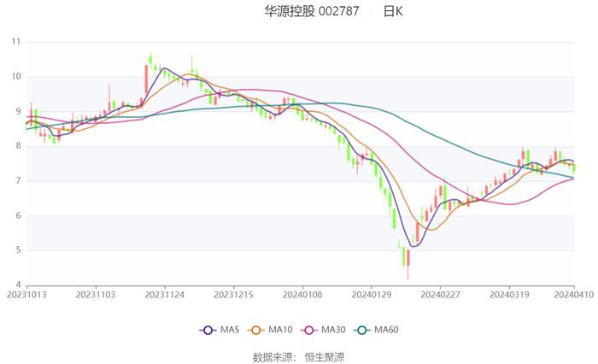The height and width of the screenshot is (364, 598).
Task: Select the 20240108 date axis label
Action: pyautogui.click(x=302, y=295)
